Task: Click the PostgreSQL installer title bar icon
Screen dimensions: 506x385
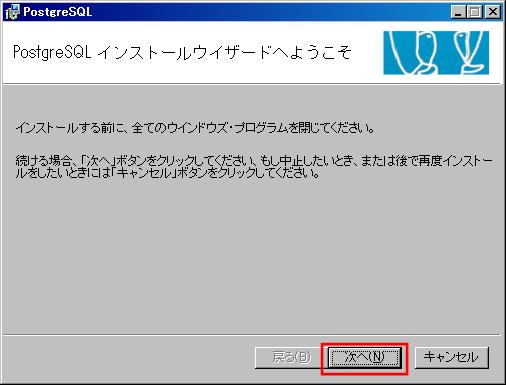Action: [13, 12]
